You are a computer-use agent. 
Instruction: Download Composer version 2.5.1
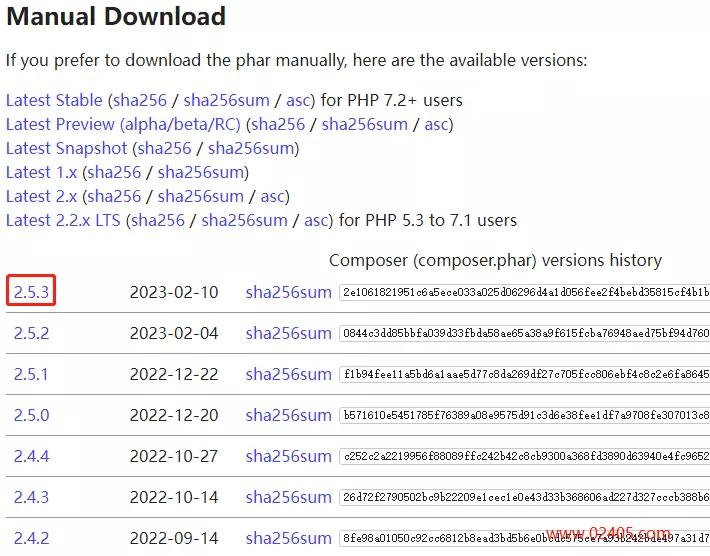pyautogui.click(x=31, y=374)
